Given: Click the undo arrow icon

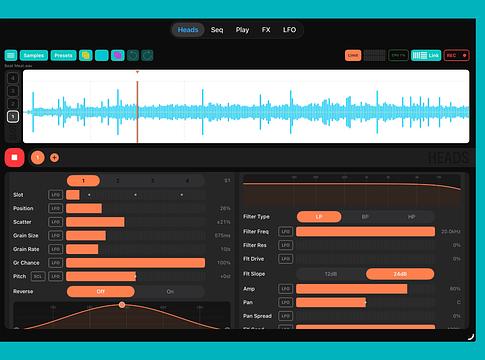Looking at the screenshot, I should (x=133, y=55).
